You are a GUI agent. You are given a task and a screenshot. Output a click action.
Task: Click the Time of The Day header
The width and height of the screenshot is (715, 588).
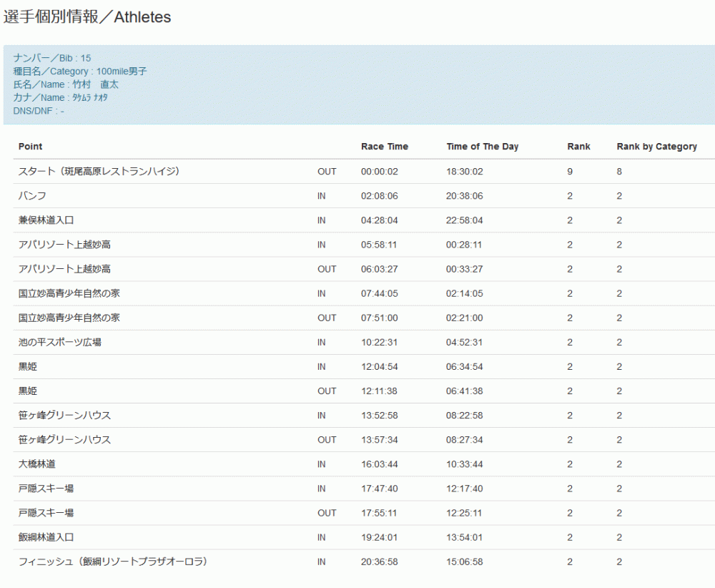(483, 147)
